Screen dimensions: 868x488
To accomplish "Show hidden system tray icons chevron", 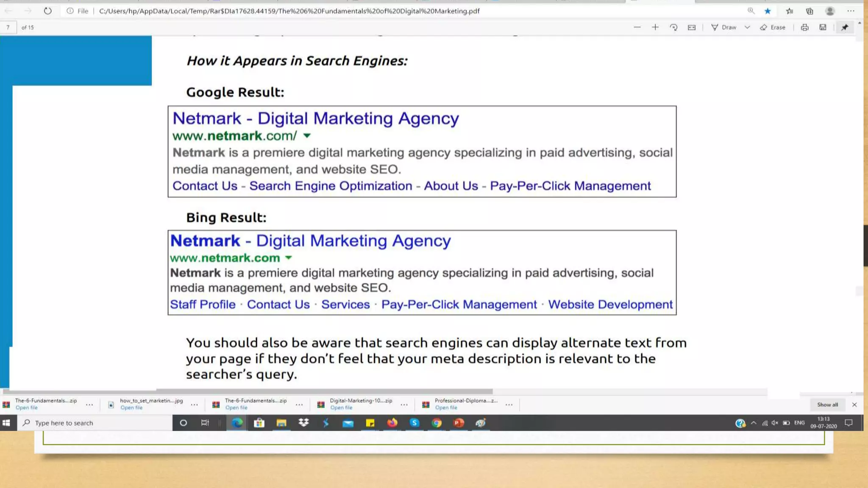I will (754, 423).
